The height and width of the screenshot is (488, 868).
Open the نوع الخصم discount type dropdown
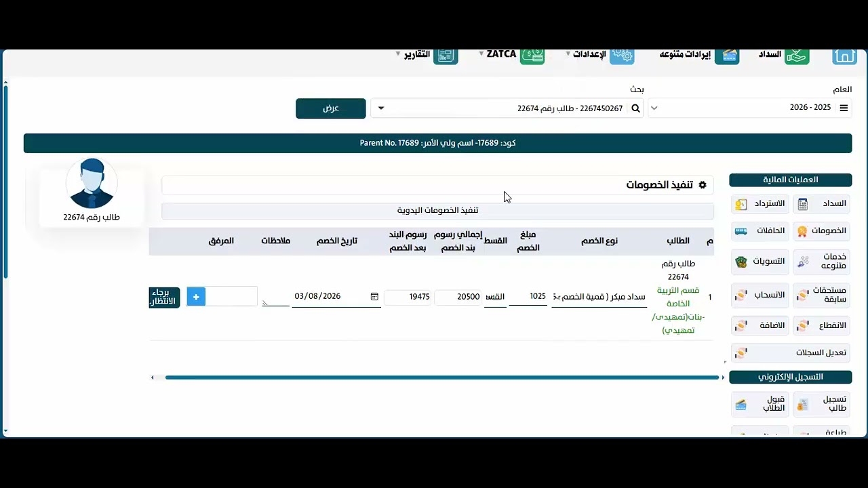pyautogui.click(x=599, y=297)
